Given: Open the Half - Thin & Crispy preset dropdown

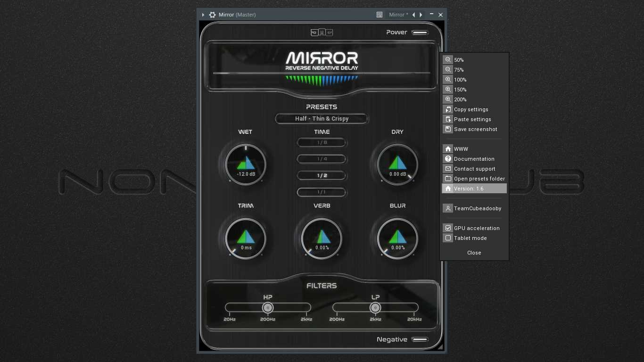Looking at the screenshot, I should click(x=322, y=119).
